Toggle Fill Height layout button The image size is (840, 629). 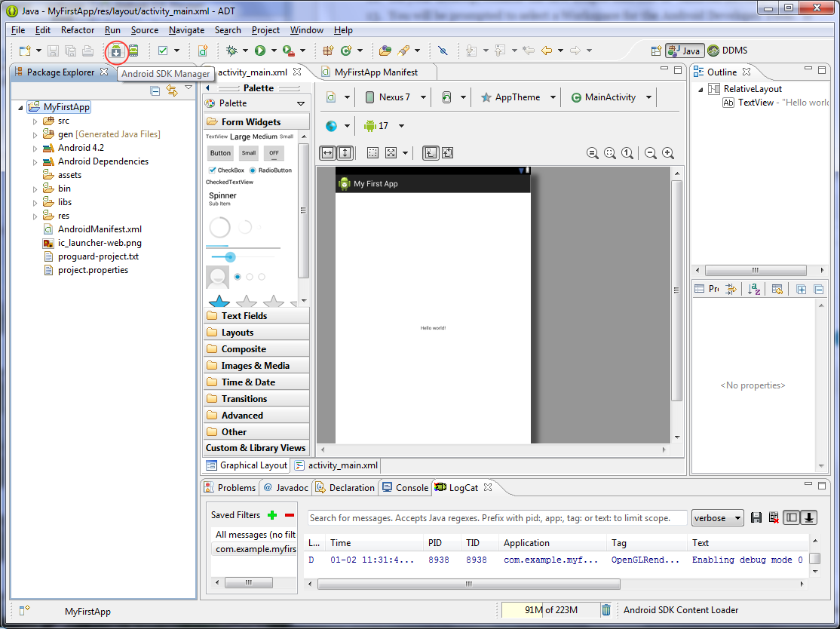coord(345,153)
